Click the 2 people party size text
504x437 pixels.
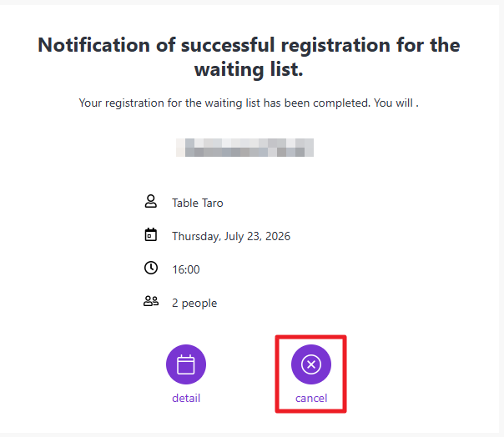click(x=194, y=303)
